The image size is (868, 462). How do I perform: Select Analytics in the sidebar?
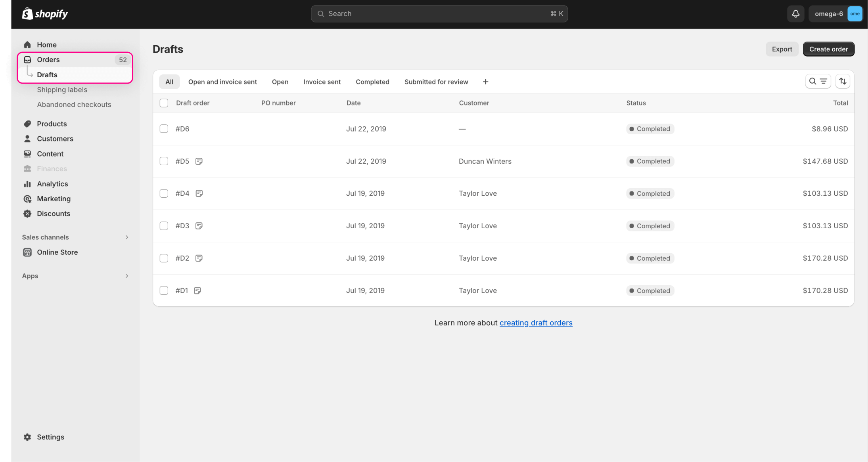pyautogui.click(x=52, y=183)
